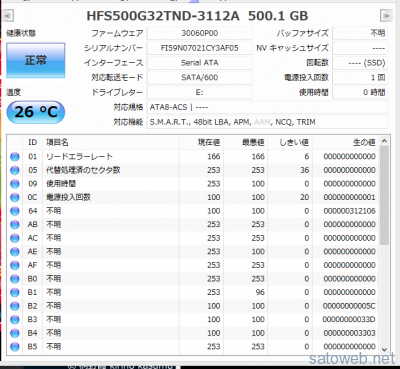Click blue status icon for ID B1
The width and height of the screenshot is (400, 369).
click(x=15, y=292)
